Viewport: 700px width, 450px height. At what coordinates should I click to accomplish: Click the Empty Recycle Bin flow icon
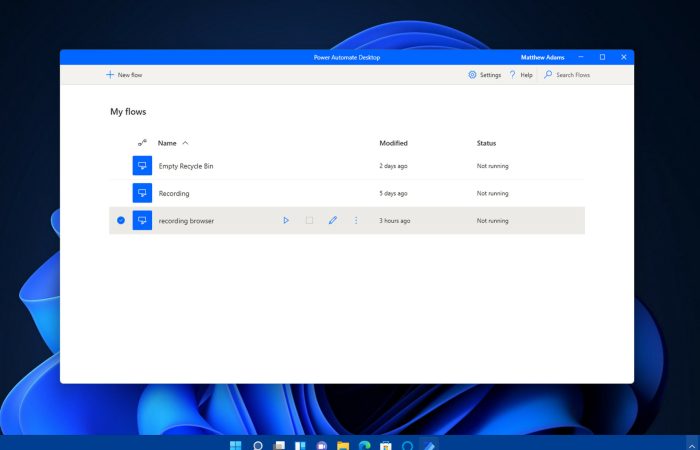click(142, 166)
